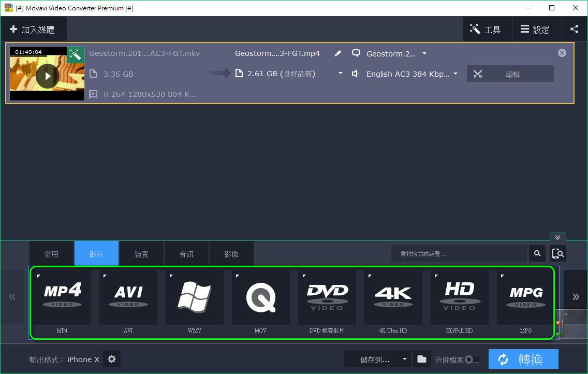Click the H.264 1280x530 video info text
The image size is (588, 374).
pos(149,94)
